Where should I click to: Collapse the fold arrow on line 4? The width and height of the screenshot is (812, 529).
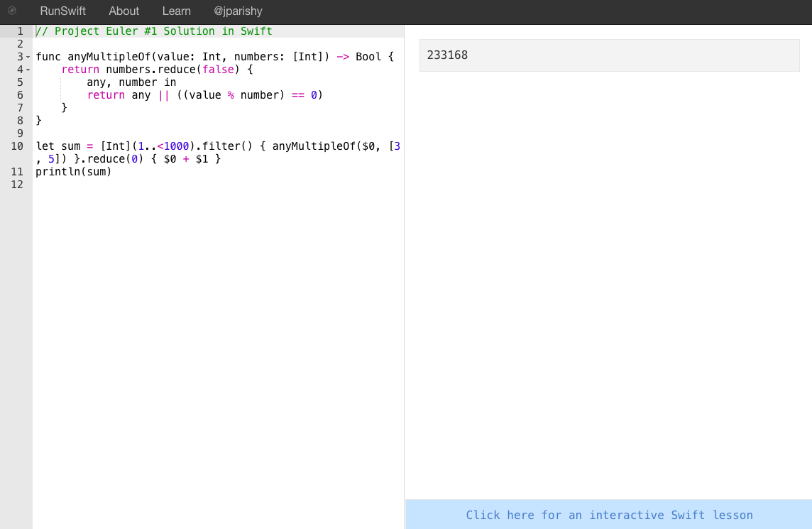point(28,70)
